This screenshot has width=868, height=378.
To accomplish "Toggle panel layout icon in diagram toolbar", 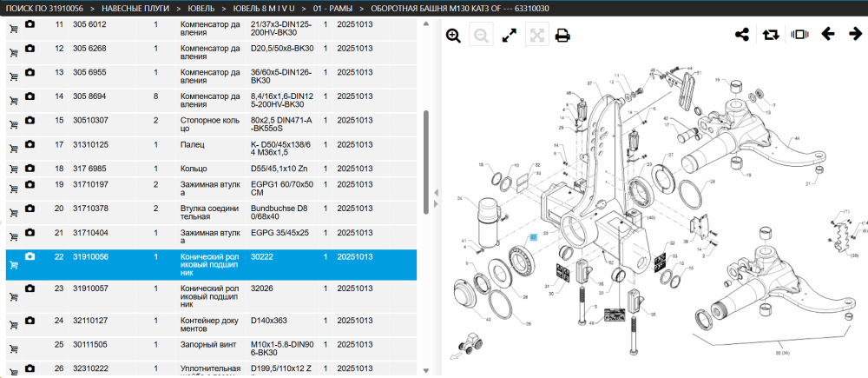I will click(x=799, y=35).
